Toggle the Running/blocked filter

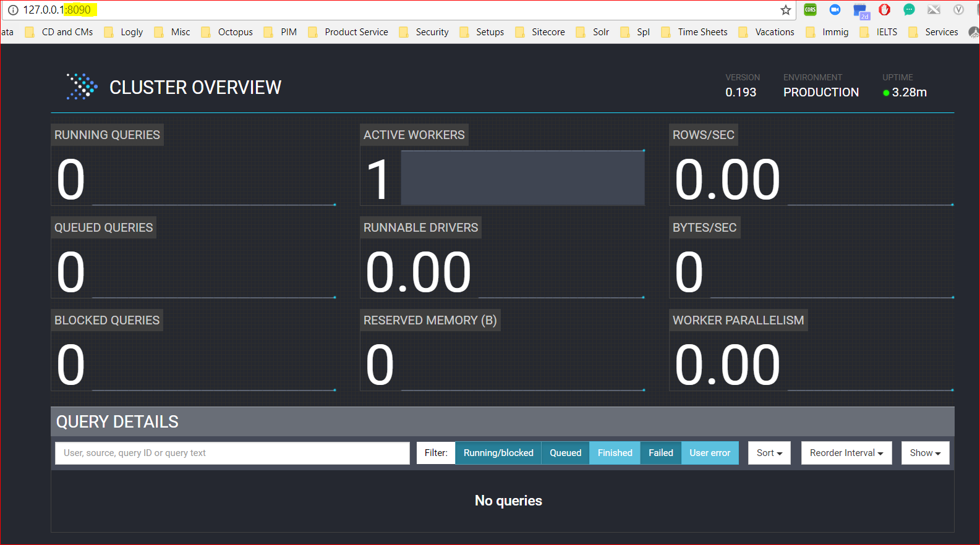coord(498,453)
